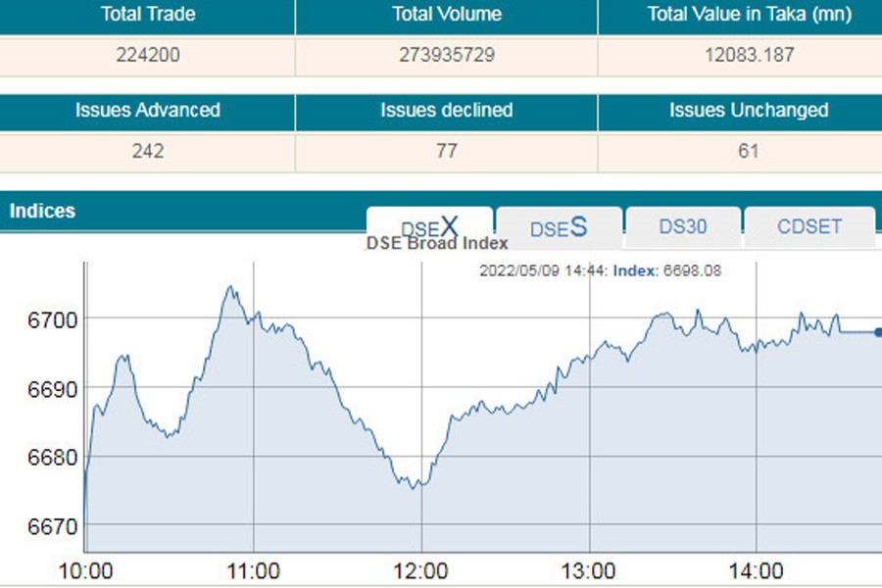Select the Issues Unchanged header cell
The width and height of the screenshot is (882, 588).
click(749, 111)
